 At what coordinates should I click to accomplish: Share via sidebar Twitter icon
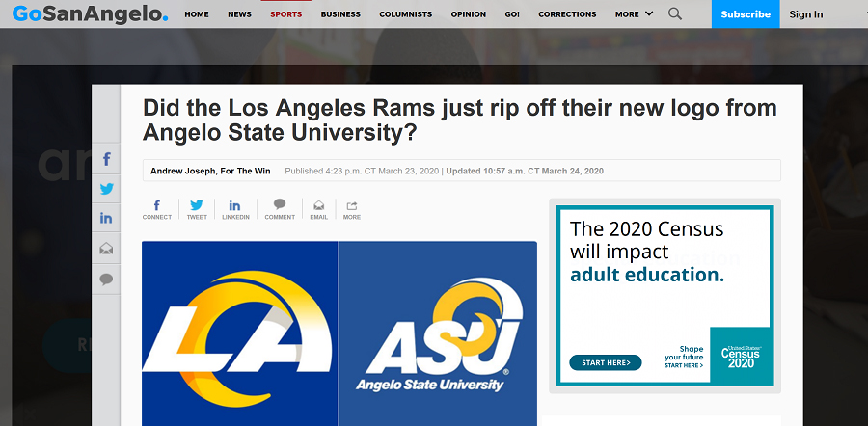[x=106, y=189]
